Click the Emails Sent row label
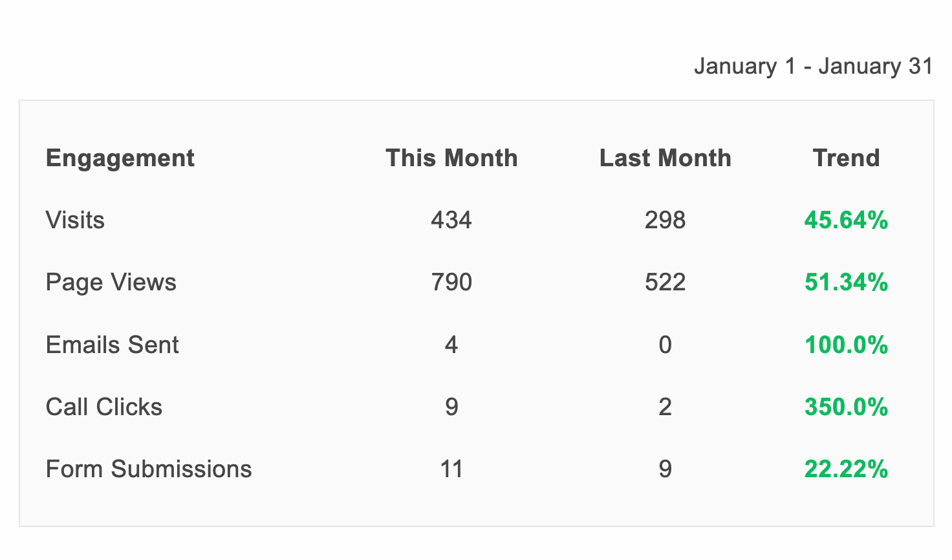 click(112, 345)
